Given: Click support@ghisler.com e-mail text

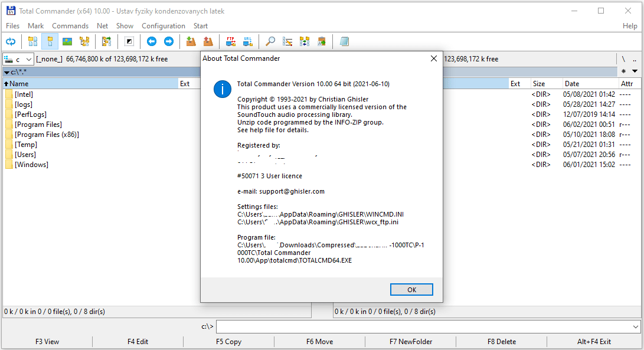Looking at the screenshot, I should [292, 191].
